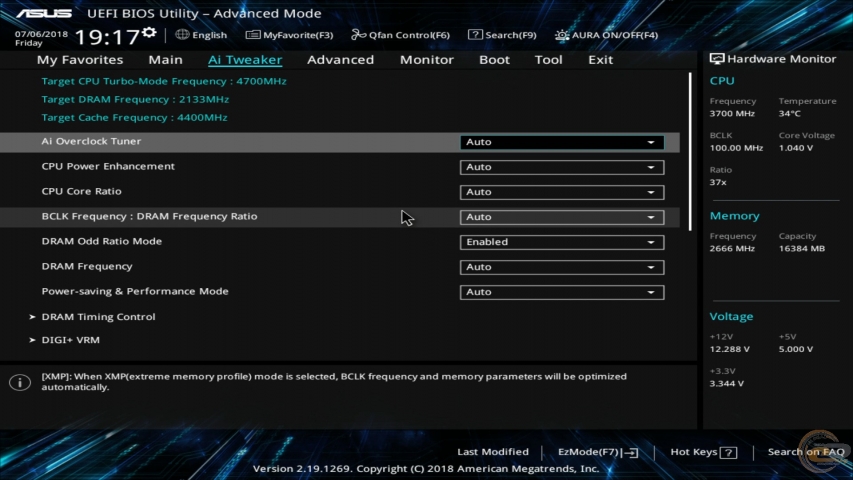The height and width of the screenshot is (480, 853).
Task: Open CPU Power Enhancement dropdown
Action: [562, 167]
